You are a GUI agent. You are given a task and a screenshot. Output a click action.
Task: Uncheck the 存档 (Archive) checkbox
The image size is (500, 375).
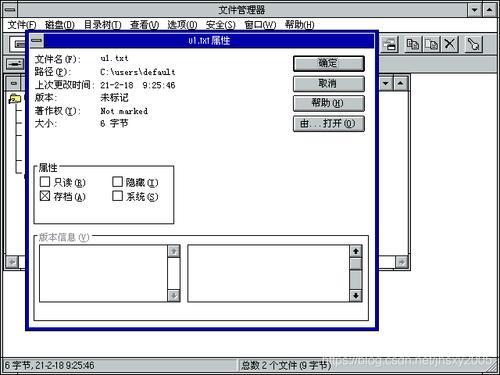click(x=45, y=196)
